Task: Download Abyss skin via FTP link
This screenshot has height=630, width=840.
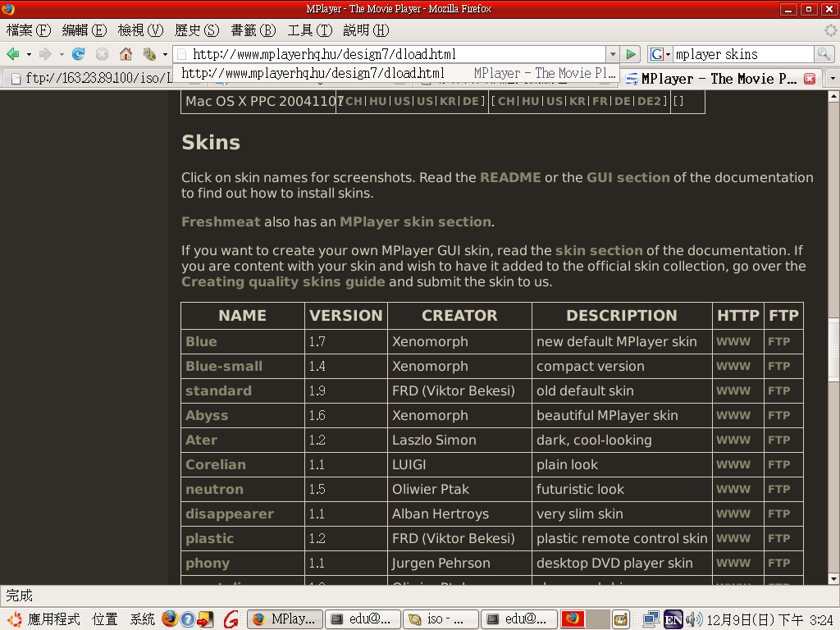Action: pos(779,415)
